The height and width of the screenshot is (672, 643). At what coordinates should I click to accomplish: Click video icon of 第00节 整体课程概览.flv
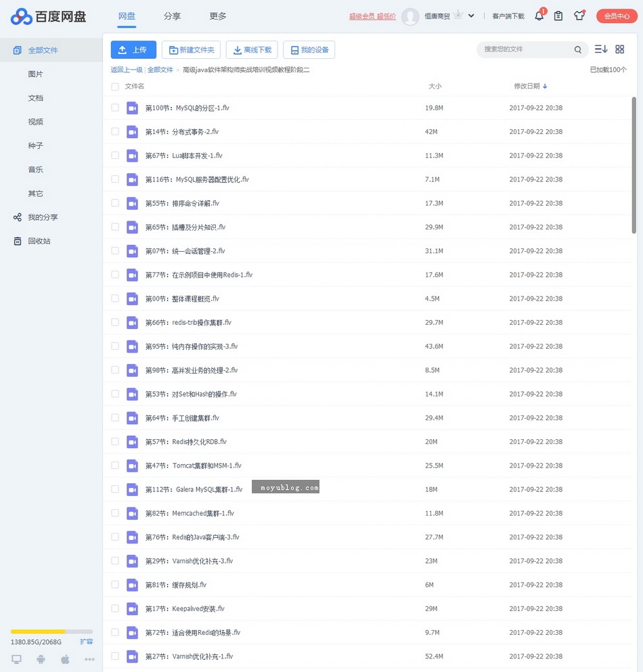pyautogui.click(x=133, y=298)
